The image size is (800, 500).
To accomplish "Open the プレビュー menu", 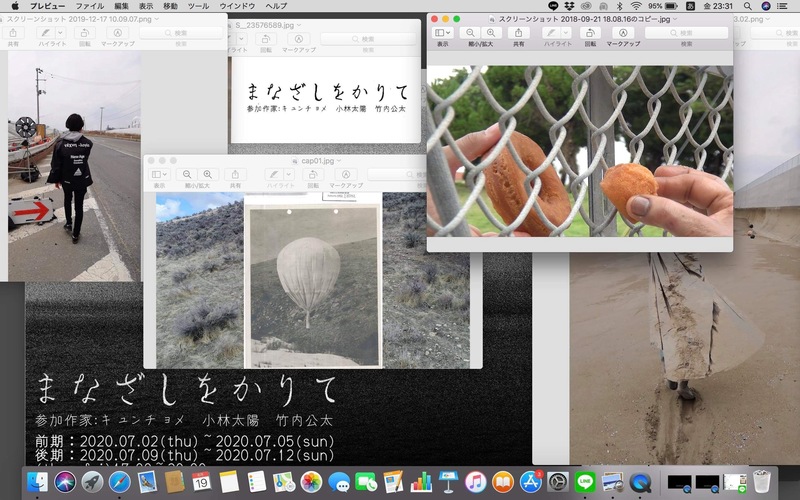I will (x=47, y=6).
